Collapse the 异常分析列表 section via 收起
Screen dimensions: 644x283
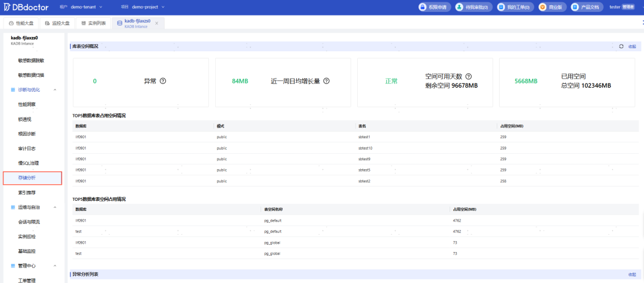[632, 274]
